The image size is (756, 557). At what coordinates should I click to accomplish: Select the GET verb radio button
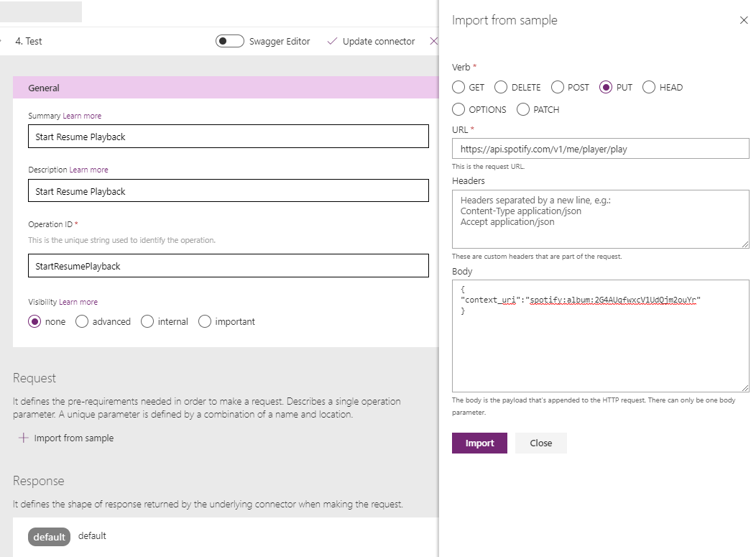pos(458,88)
